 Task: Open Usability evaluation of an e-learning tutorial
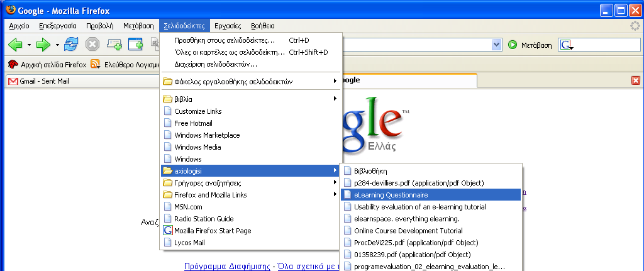click(x=431, y=206)
